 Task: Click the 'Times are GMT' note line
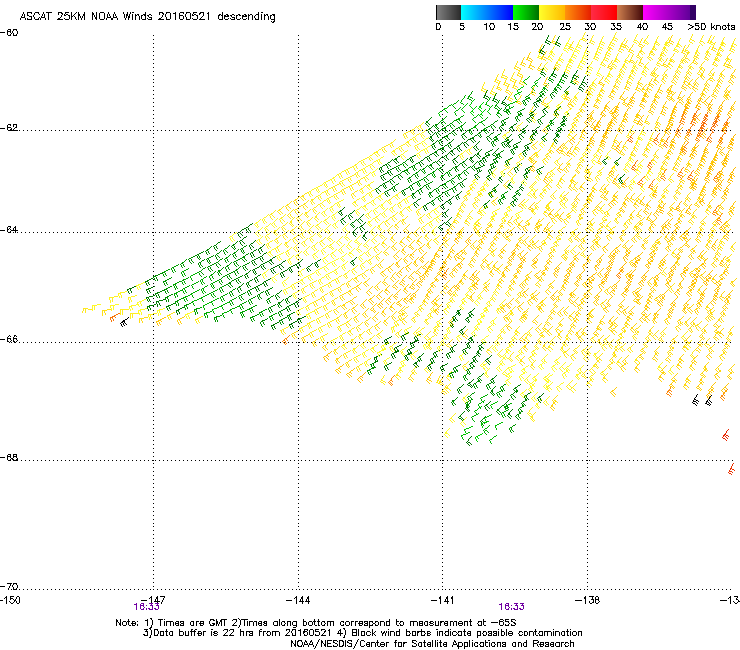[x=316, y=623]
